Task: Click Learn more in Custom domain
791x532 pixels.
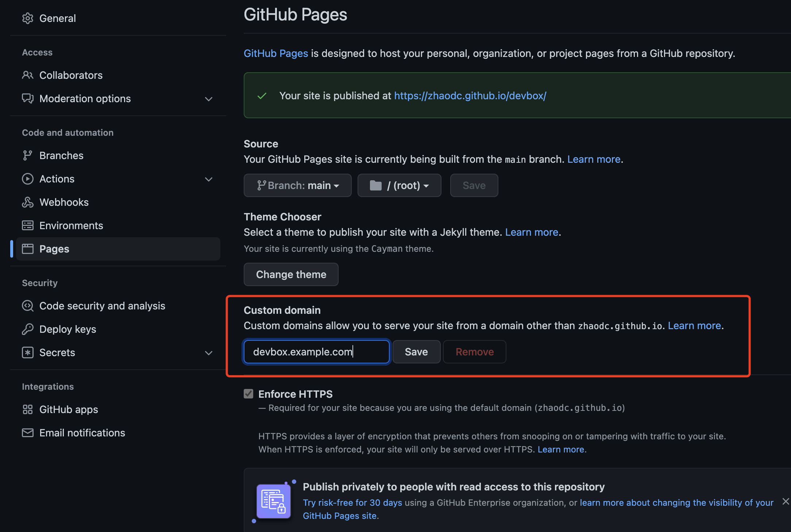Action: pyautogui.click(x=695, y=325)
